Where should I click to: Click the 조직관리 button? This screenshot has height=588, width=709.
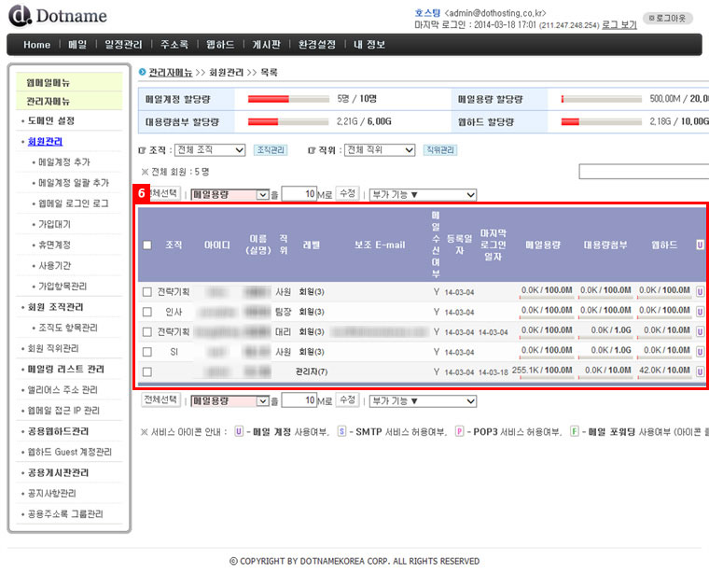(x=271, y=150)
